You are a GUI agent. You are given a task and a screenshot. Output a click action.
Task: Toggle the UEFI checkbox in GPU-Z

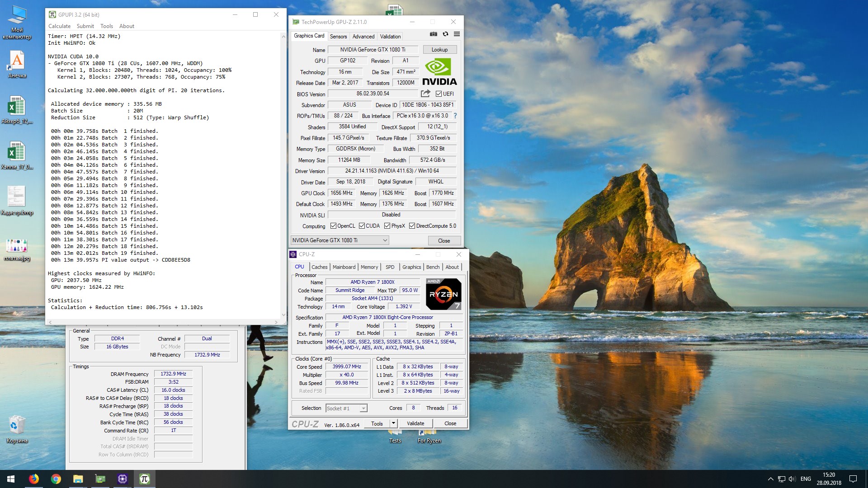click(439, 94)
